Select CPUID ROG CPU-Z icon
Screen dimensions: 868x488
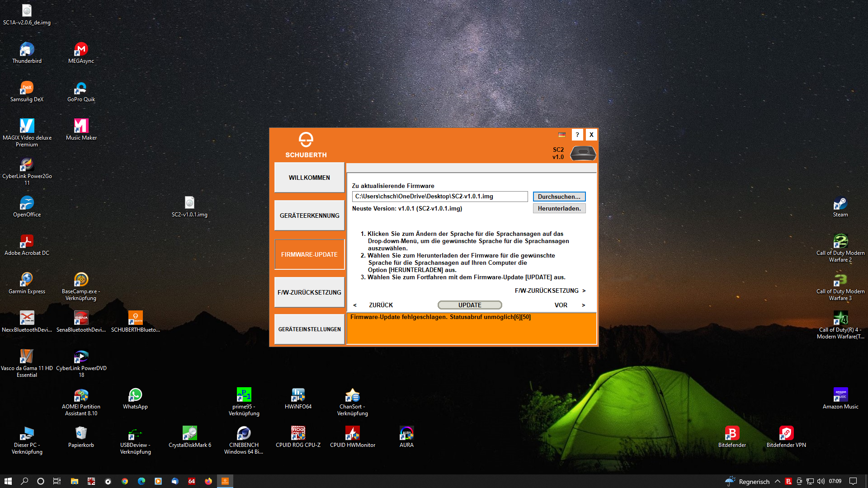tap(298, 437)
